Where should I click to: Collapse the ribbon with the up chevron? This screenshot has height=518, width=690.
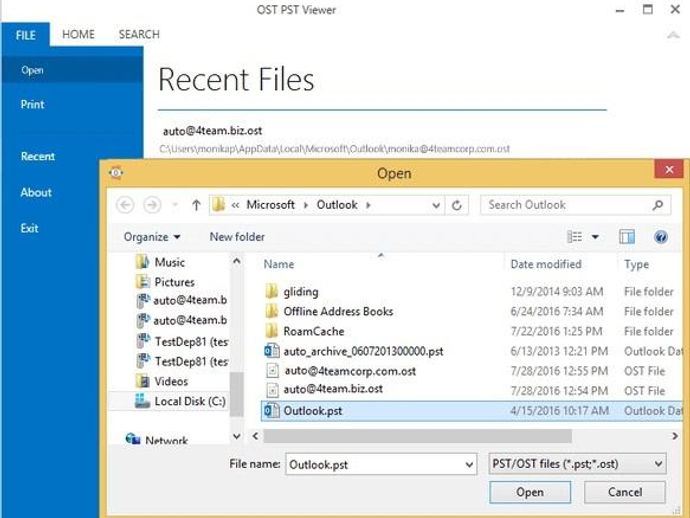click(673, 35)
